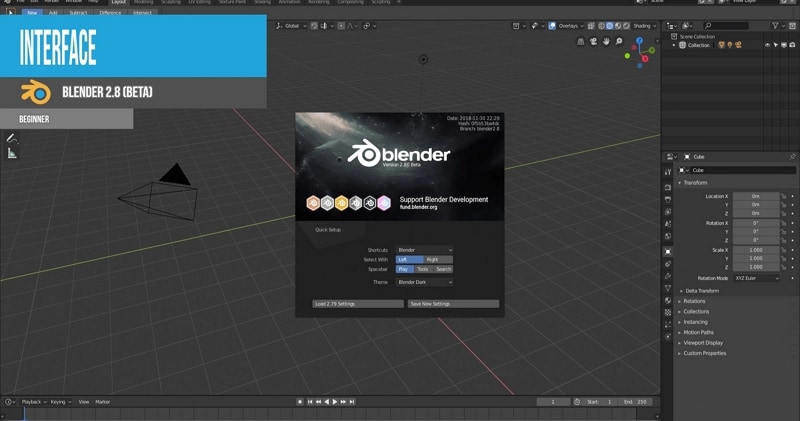Expand the Delta Transform panel
Viewport: 800px width, 421px height.
[x=702, y=291]
